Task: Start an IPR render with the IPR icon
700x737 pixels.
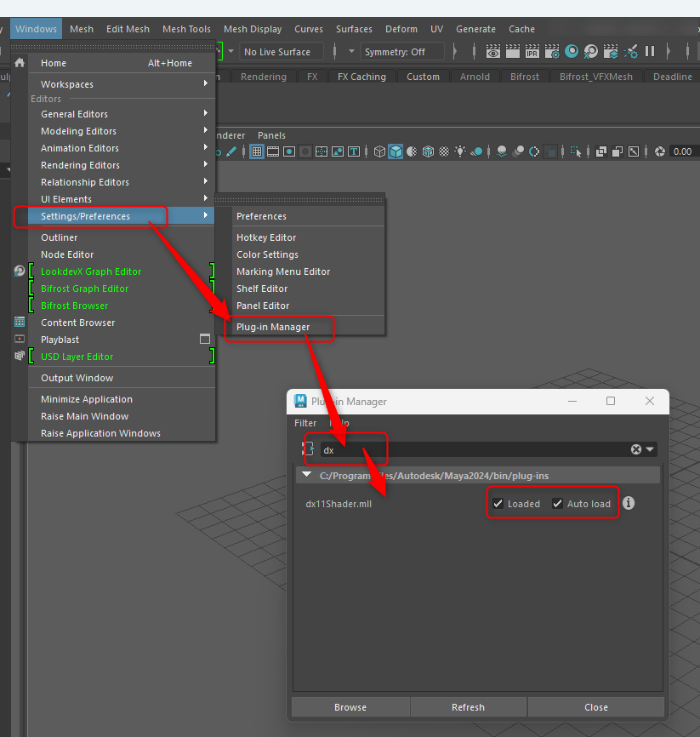Action: pyautogui.click(x=532, y=51)
